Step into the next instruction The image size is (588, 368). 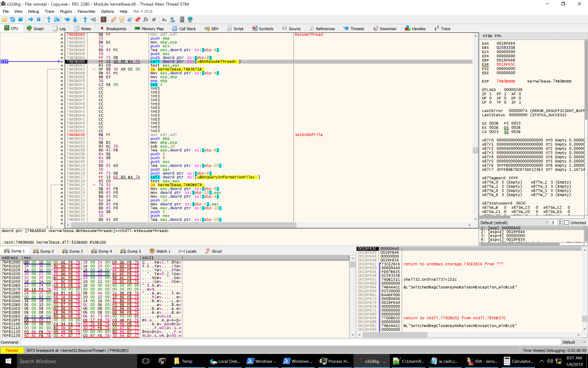[48, 19]
